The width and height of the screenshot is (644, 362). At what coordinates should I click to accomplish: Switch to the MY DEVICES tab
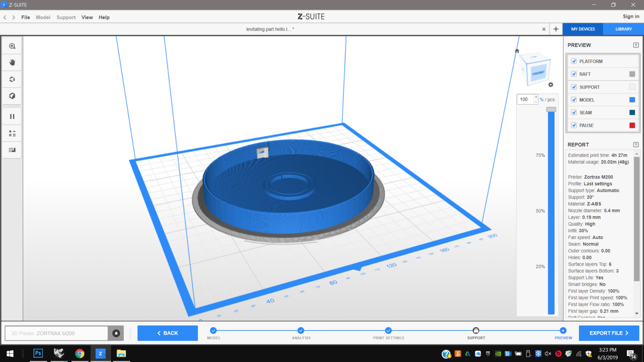[583, 29]
